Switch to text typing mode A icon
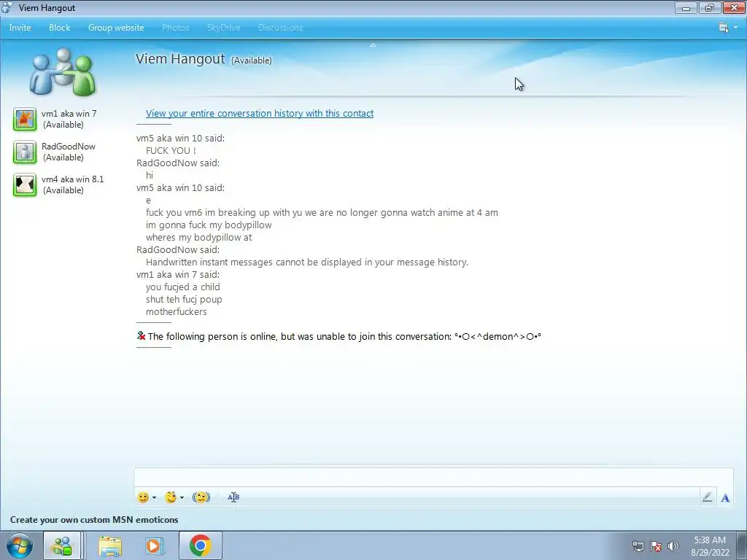 [725, 498]
